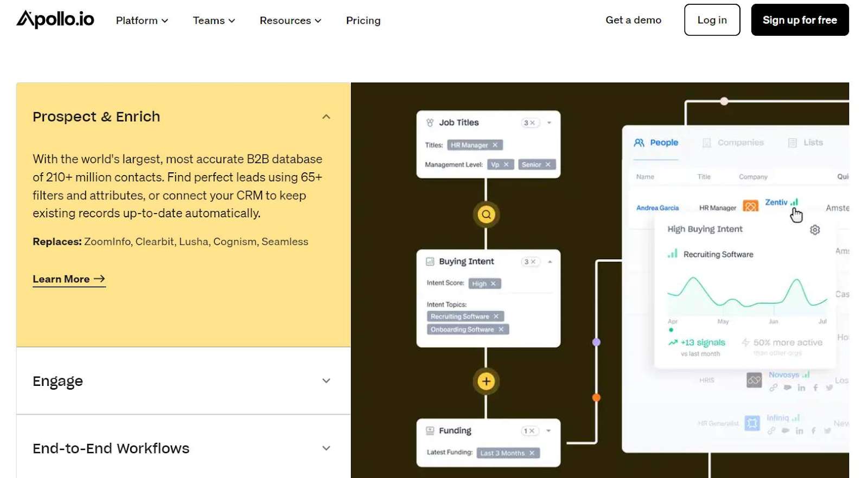
Task: Click the yellow search magnifier icon
Action: [486, 215]
